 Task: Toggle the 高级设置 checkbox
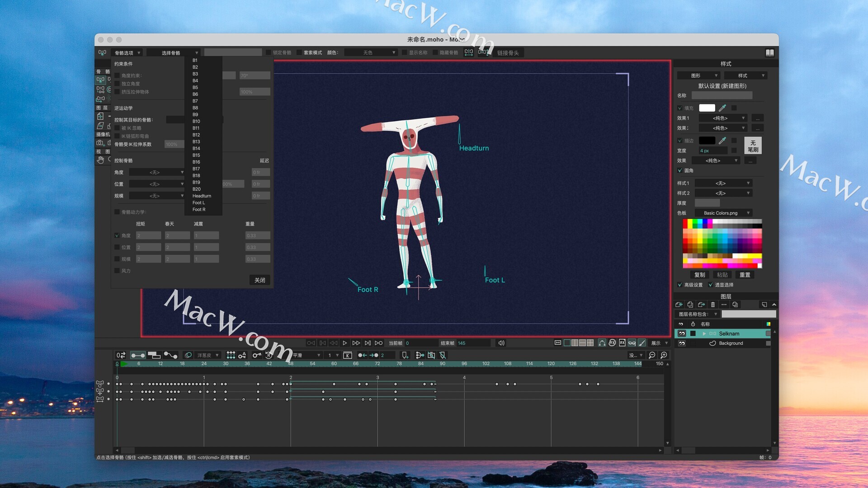point(680,285)
